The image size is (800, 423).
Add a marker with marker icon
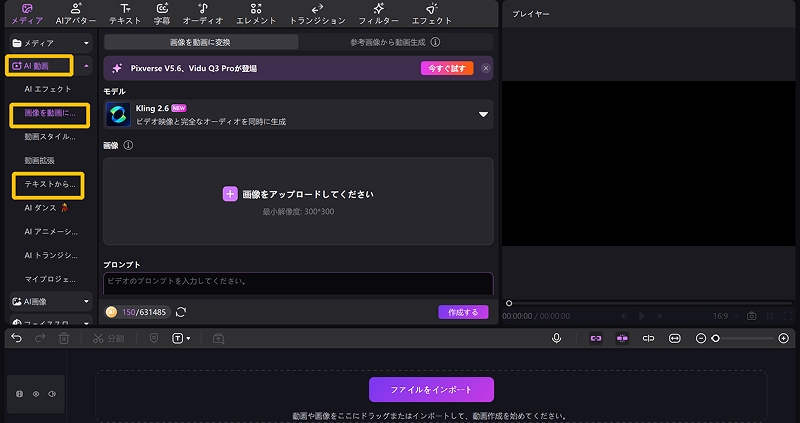[x=154, y=338]
